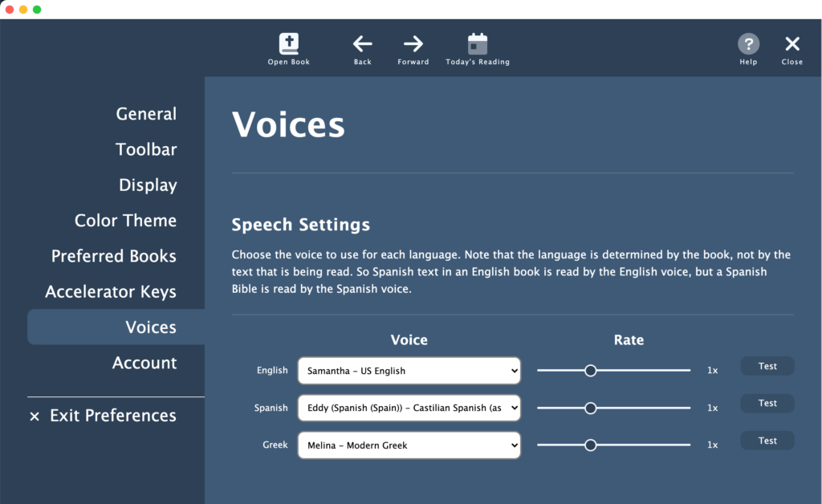Select the General preferences section

(x=146, y=114)
